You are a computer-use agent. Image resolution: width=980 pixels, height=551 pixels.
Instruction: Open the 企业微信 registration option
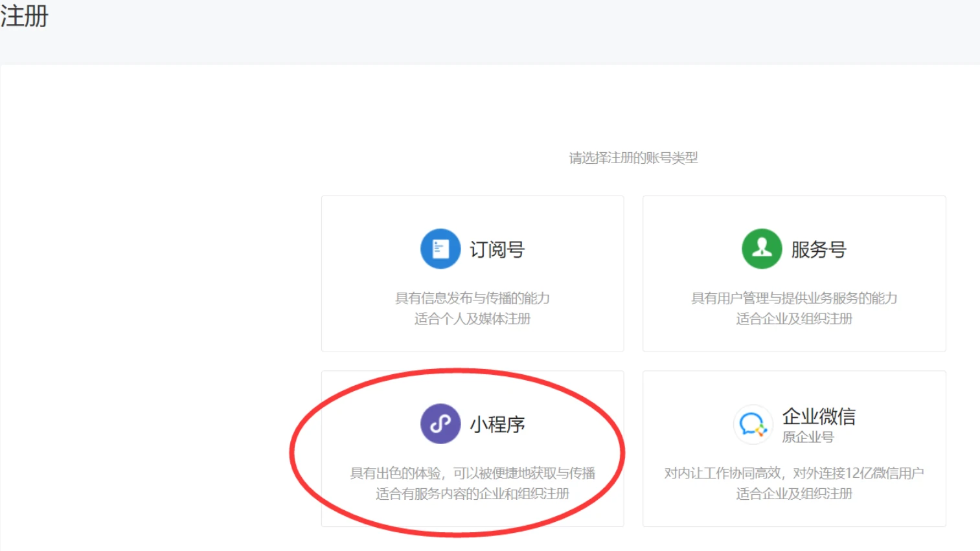794,449
